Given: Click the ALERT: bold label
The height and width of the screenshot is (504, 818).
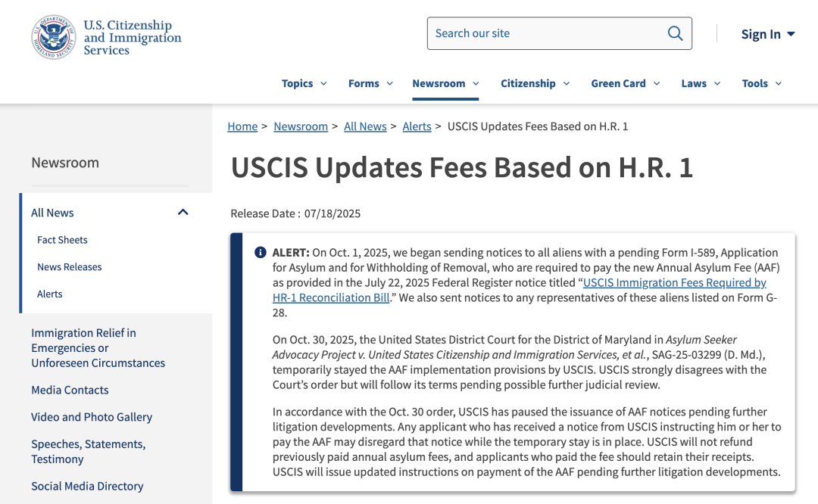Looking at the screenshot, I should [291, 253].
